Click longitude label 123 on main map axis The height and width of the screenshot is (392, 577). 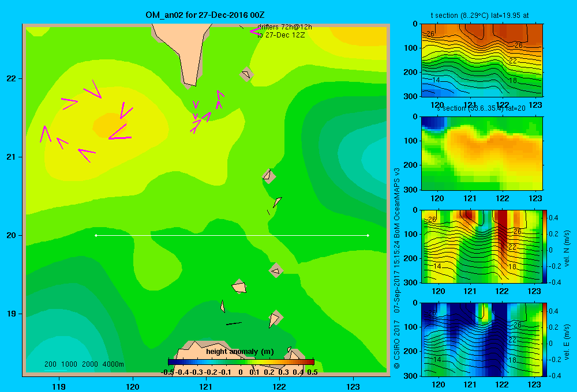point(353,386)
